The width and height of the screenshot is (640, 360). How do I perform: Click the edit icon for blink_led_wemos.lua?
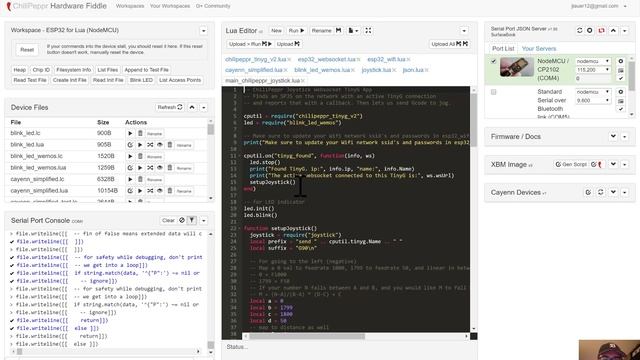click(130, 168)
